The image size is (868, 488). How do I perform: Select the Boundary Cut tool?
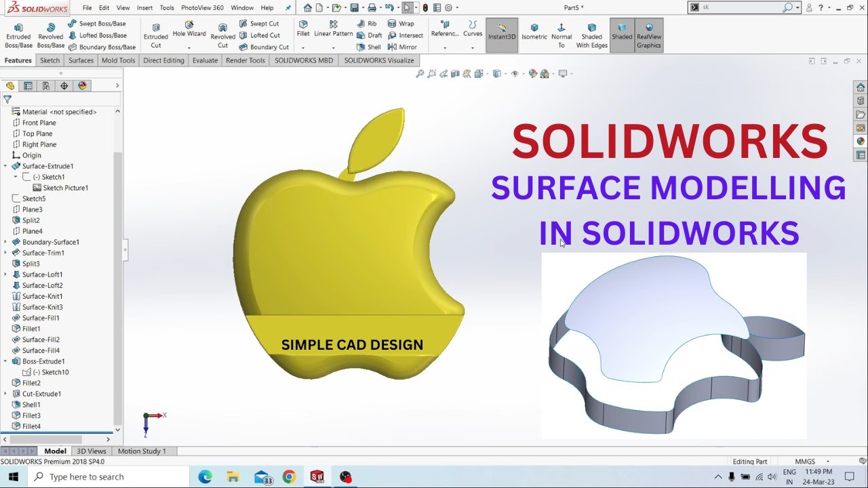tap(264, 47)
